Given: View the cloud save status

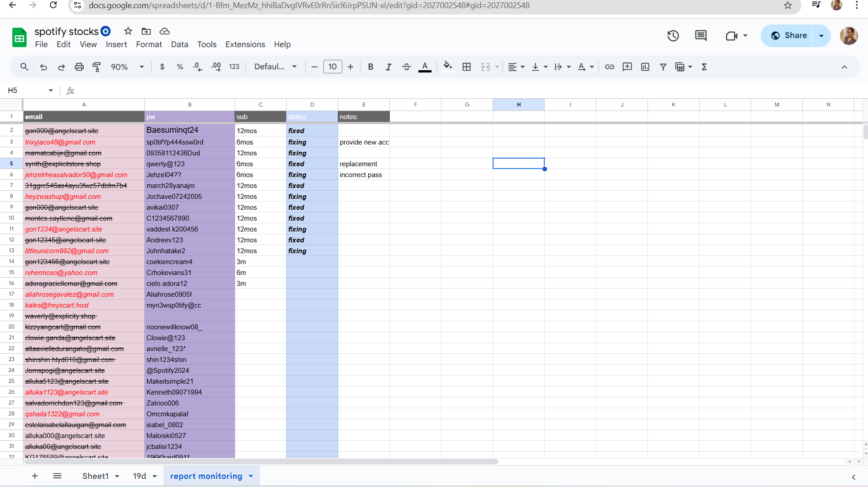Looking at the screenshot, I should 164,31.
